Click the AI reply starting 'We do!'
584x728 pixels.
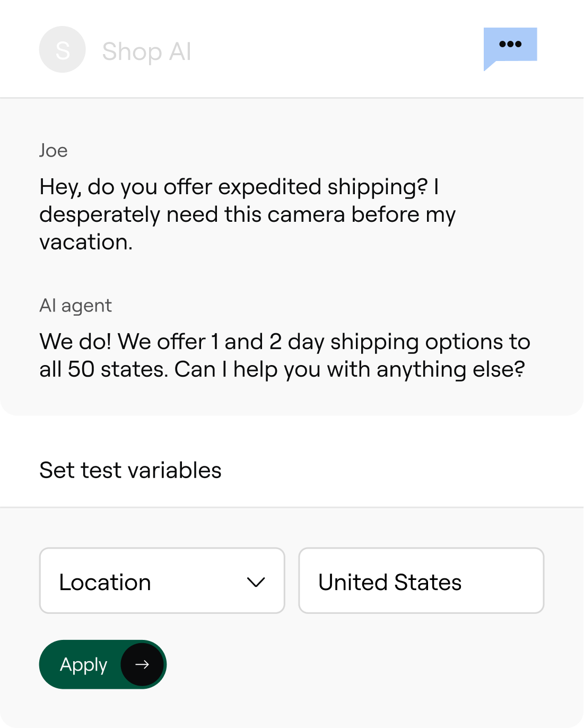click(x=284, y=342)
